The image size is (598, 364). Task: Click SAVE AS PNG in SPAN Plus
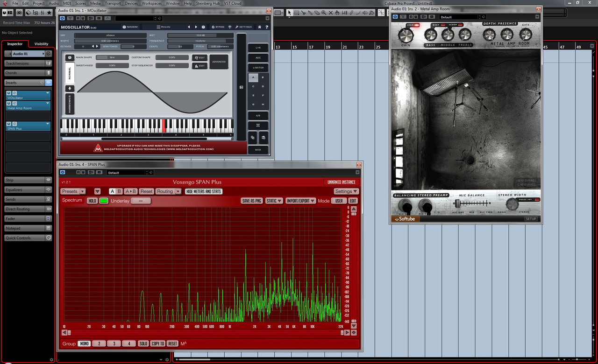251,201
